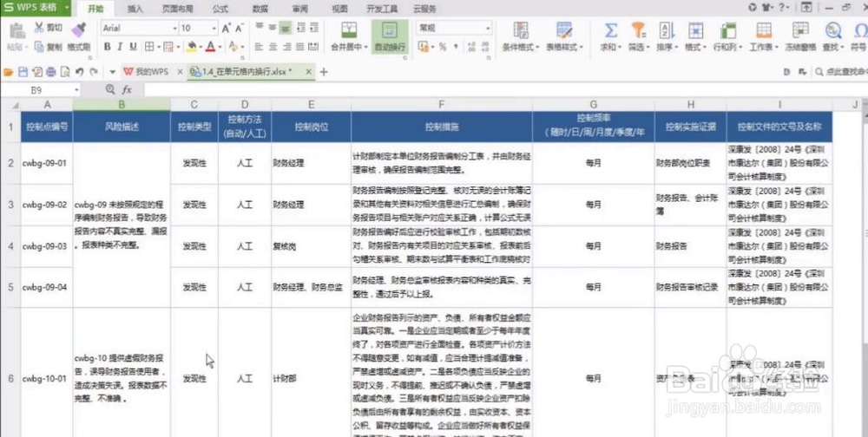
Task: Increase font size with the larger A icon
Action: tap(226, 29)
